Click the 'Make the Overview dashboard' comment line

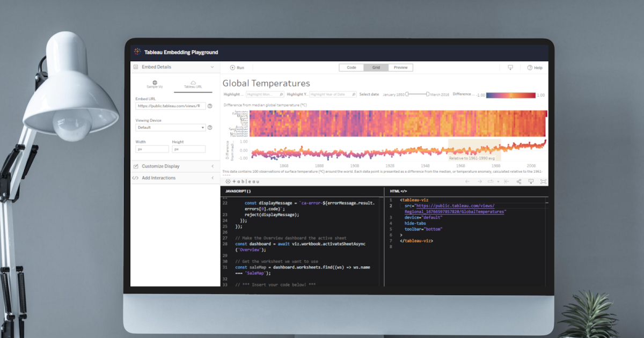[290, 238]
